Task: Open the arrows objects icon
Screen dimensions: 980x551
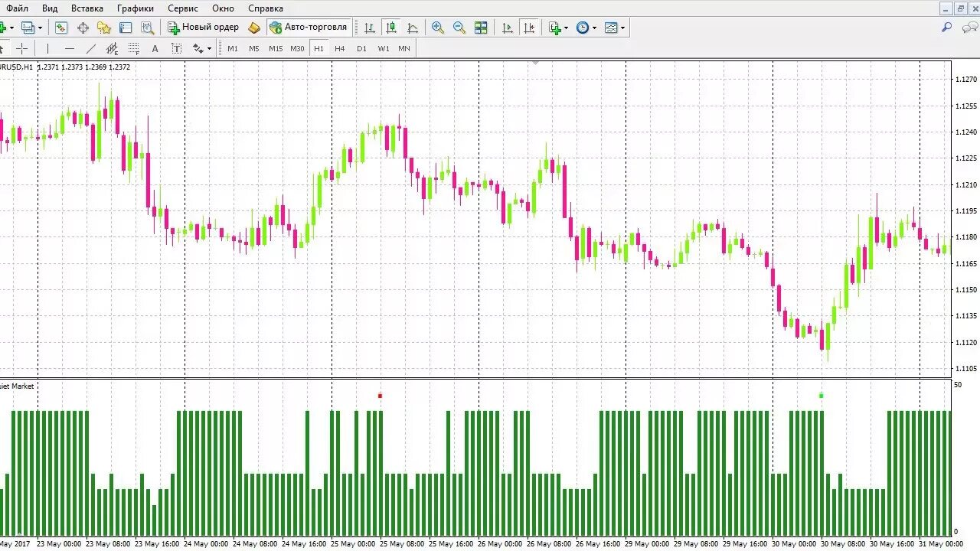Action: (198, 48)
